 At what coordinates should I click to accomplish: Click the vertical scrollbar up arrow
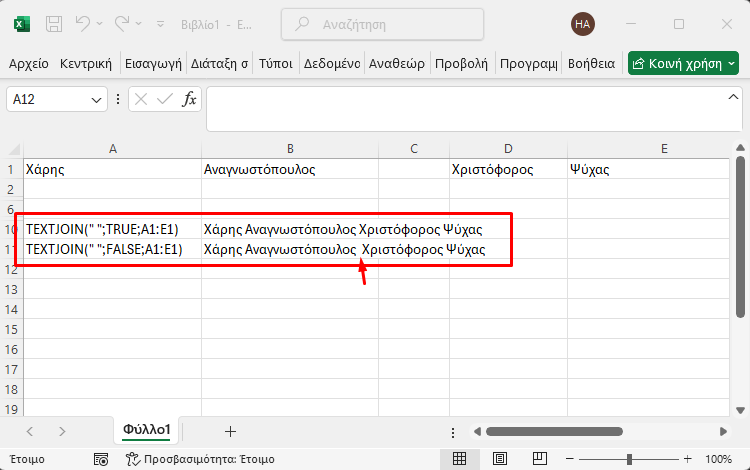click(740, 148)
